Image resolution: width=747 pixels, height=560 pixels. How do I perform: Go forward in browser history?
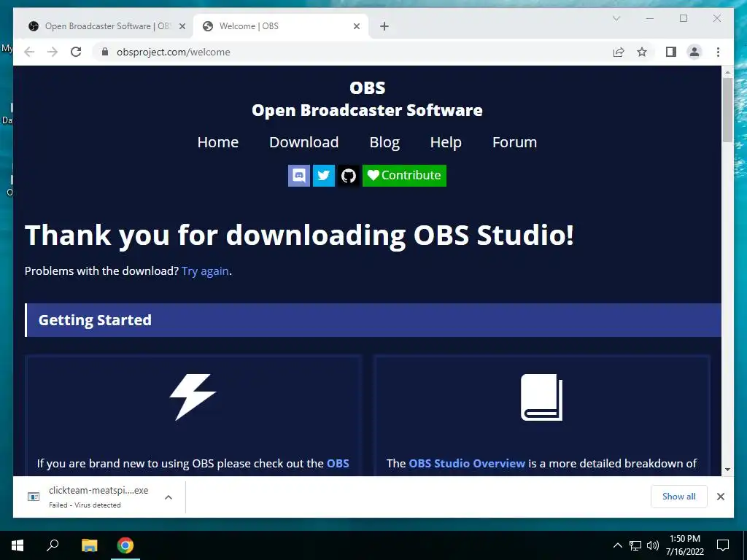tap(53, 52)
